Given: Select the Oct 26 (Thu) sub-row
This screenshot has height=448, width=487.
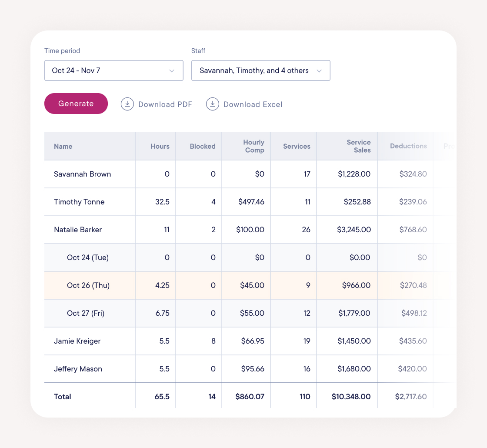Looking at the screenshot, I should [88, 285].
